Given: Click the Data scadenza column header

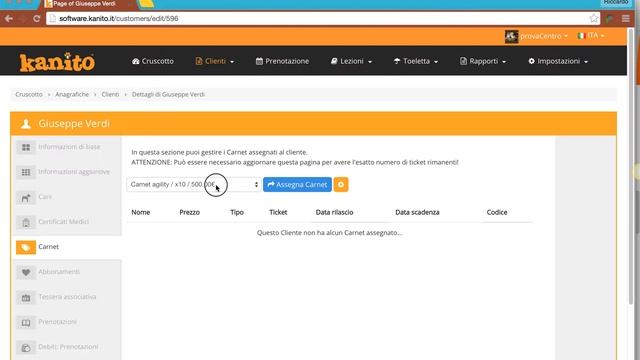Looking at the screenshot, I should 417,212.
